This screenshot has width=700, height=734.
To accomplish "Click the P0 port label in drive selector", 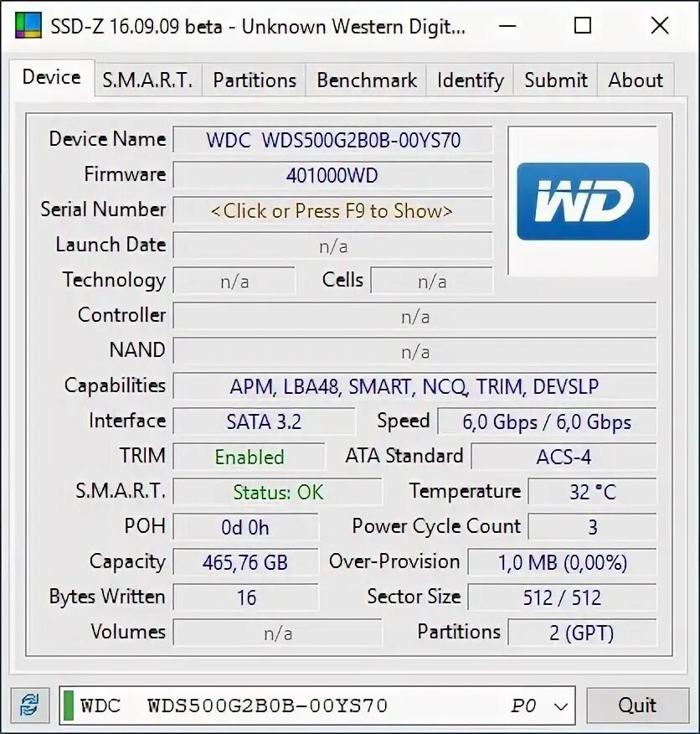I will click(522, 706).
